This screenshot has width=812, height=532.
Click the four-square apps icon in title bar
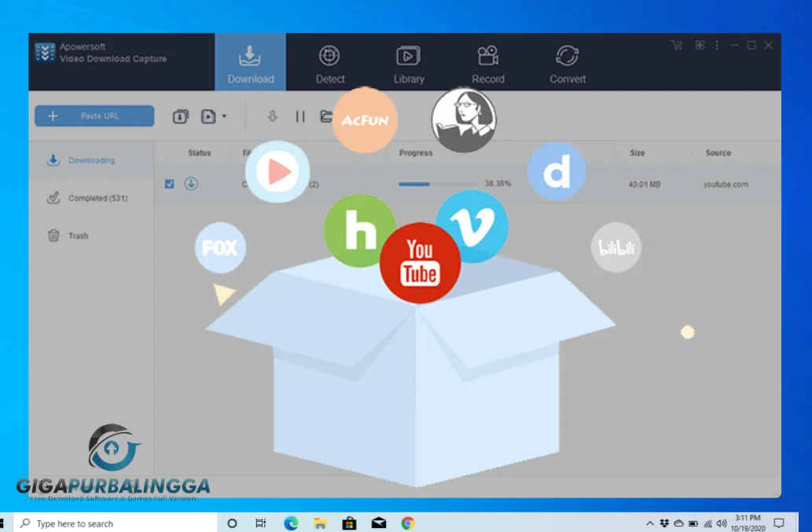700,46
